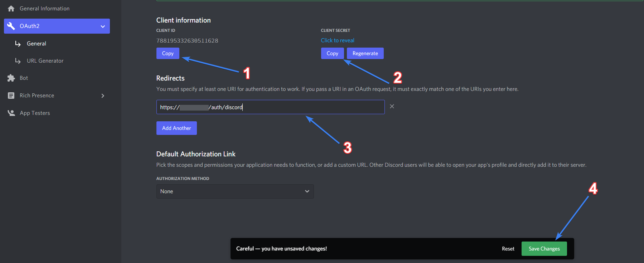The image size is (644, 263).
Task: Open the App Testers page
Action: 35,113
